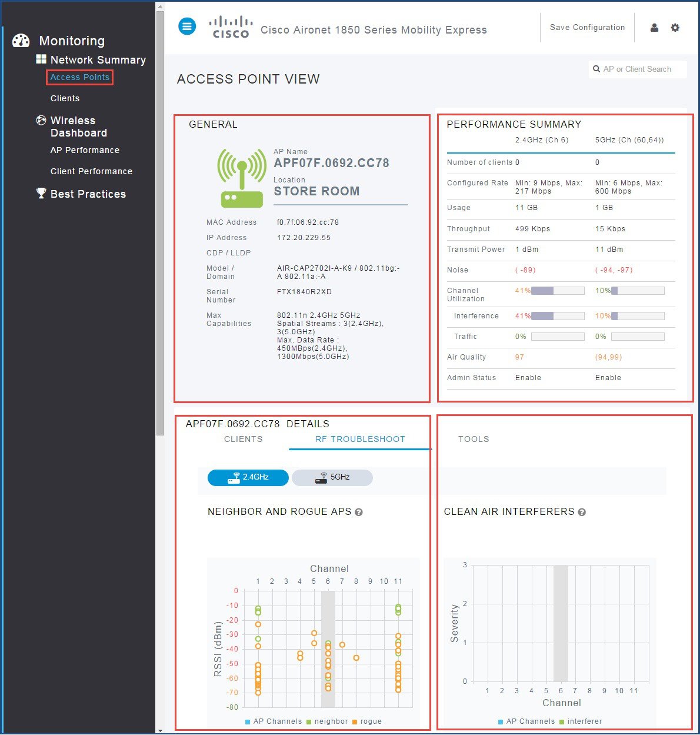Screen dimensions: 700x735
Task: Switch to the 5GHz band
Action: point(332,477)
